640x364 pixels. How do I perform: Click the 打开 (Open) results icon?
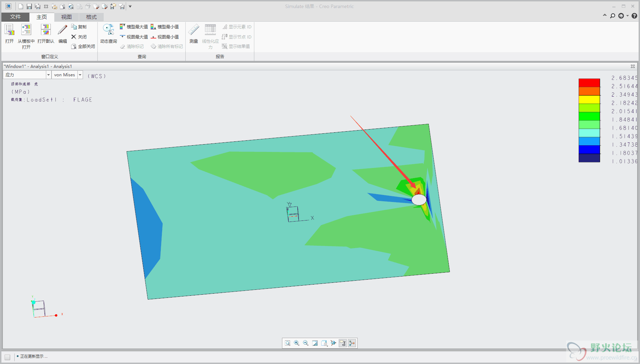point(9,30)
